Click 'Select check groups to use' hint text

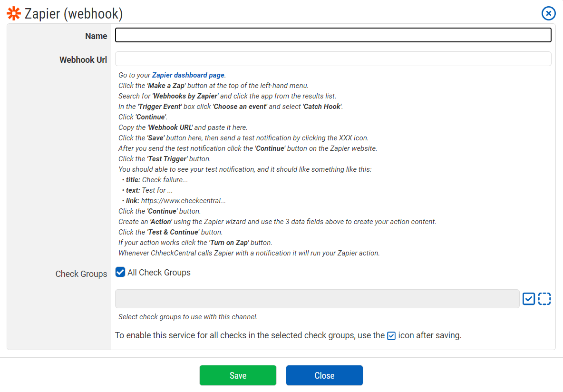[x=188, y=317]
